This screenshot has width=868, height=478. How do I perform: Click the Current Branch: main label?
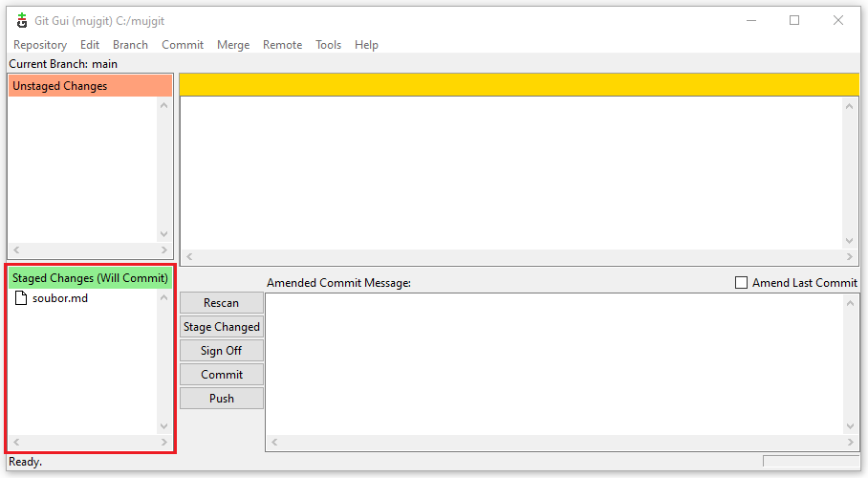pos(63,64)
